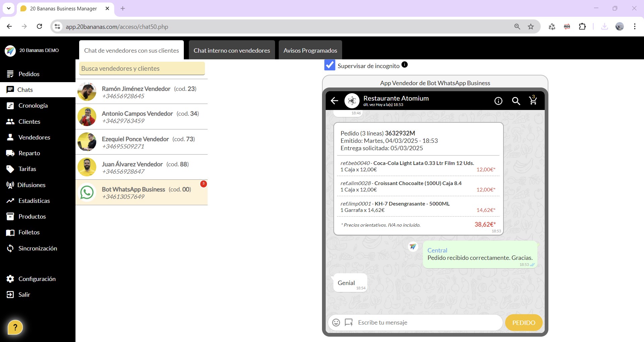Open the browser extensions puzzle icon
Screen dimensions: 644x342
coord(582,26)
